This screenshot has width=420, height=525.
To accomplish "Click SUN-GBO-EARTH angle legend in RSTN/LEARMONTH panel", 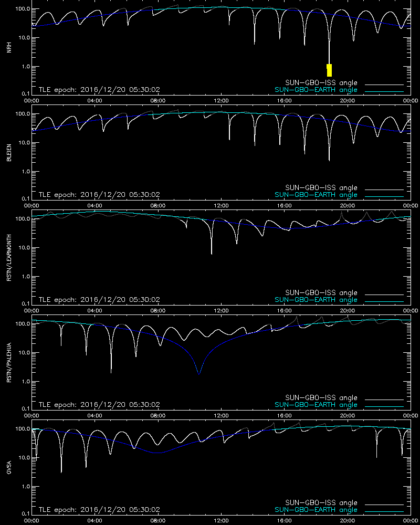I will click(x=316, y=300).
